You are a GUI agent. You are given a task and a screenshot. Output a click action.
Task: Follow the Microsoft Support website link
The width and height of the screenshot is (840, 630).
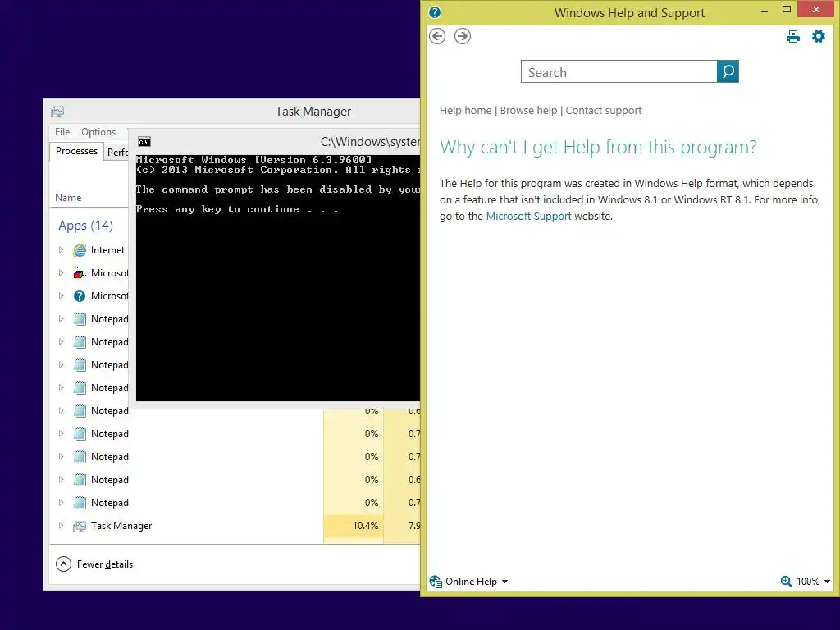pos(529,217)
